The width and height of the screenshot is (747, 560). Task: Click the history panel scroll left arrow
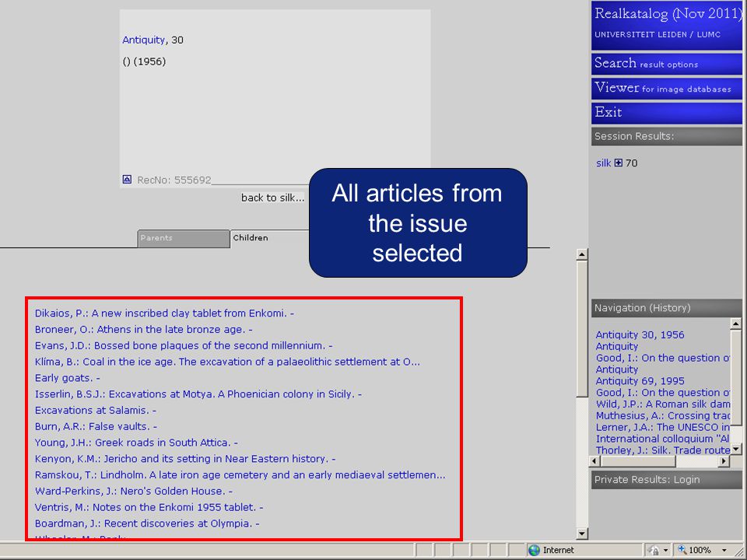[x=595, y=461]
